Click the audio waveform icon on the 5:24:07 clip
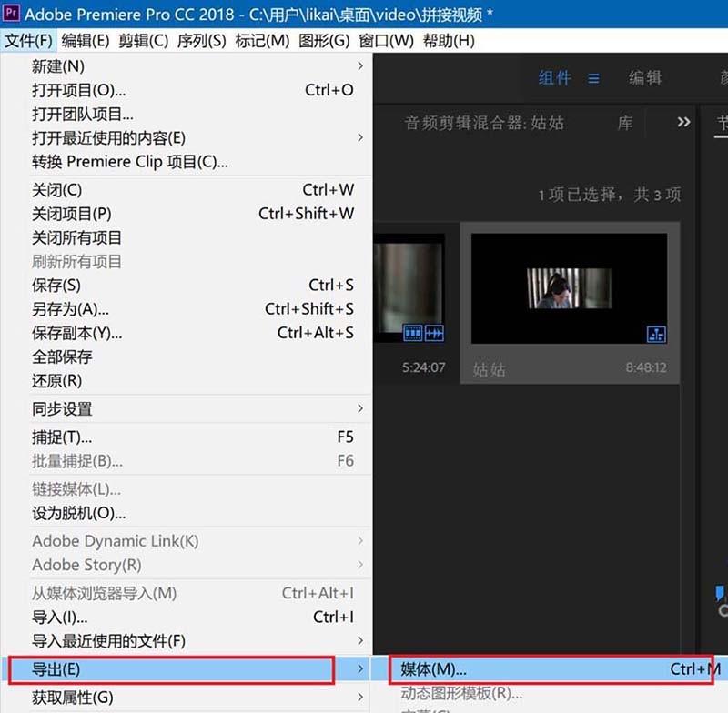Screen dimensions: 728x713 point(434,333)
